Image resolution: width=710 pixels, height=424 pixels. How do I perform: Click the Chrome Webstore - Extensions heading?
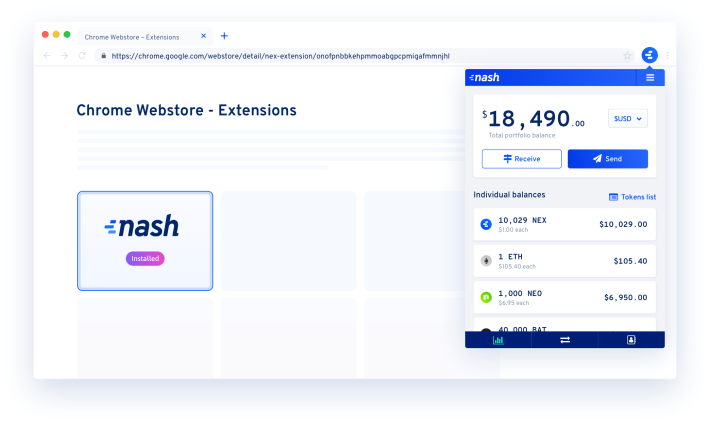point(187,111)
